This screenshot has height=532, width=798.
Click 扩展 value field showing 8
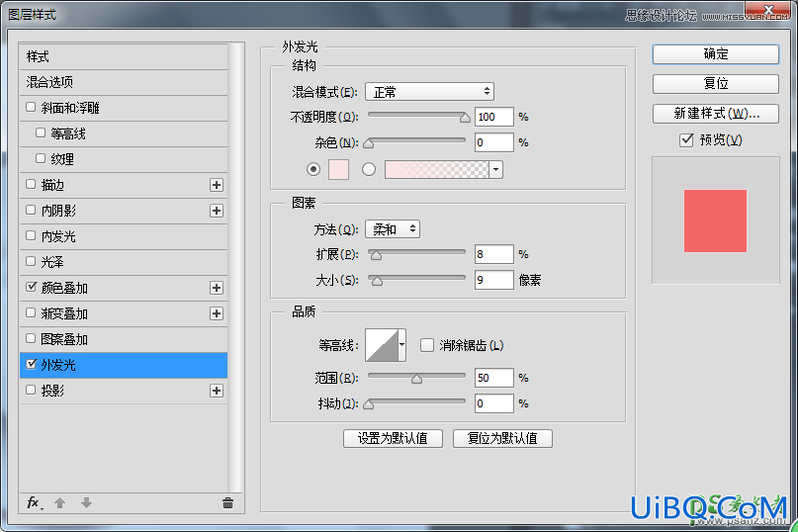494,254
